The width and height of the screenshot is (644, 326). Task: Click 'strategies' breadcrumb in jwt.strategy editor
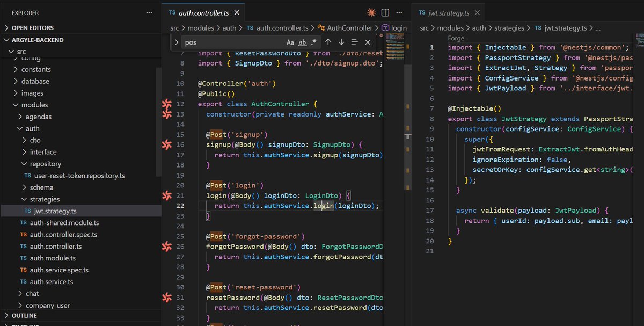(509, 28)
